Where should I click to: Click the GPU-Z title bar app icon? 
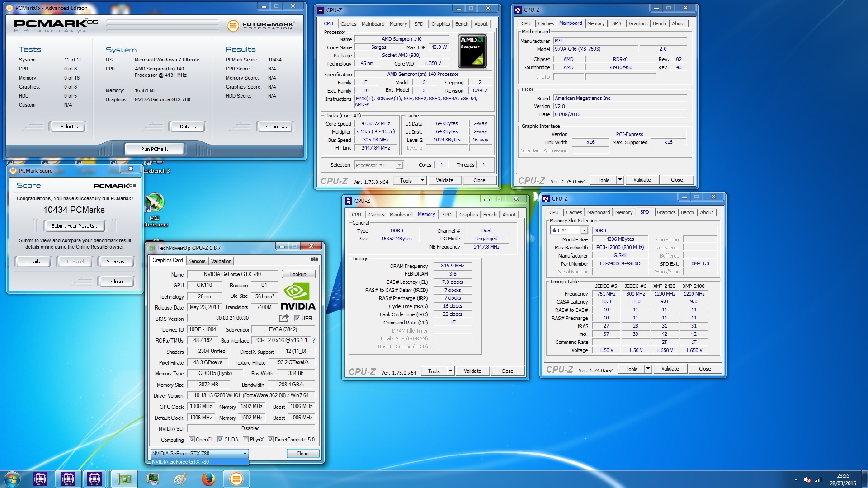point(151,248)
